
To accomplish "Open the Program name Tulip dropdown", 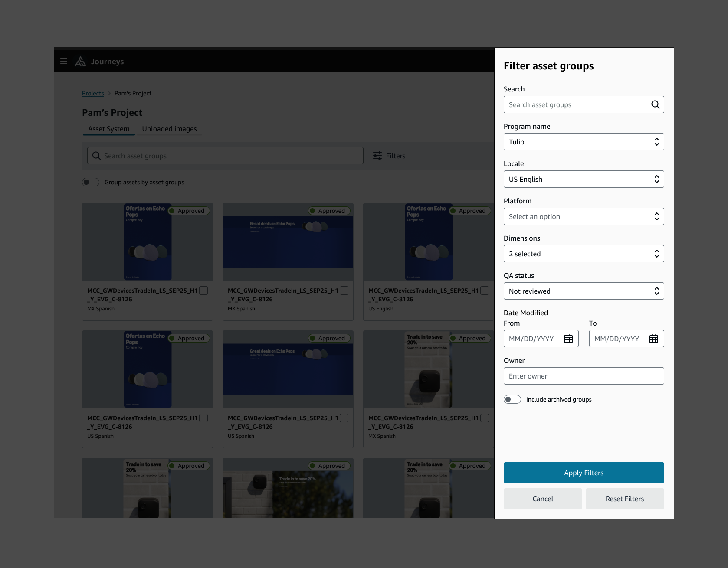I will 584,142.
